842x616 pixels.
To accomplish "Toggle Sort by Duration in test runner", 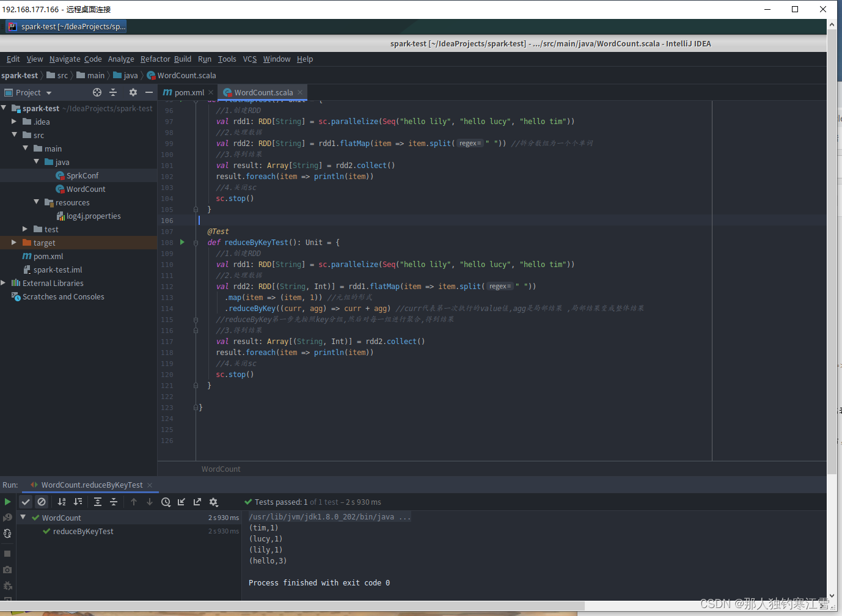I will coord(78,502).
